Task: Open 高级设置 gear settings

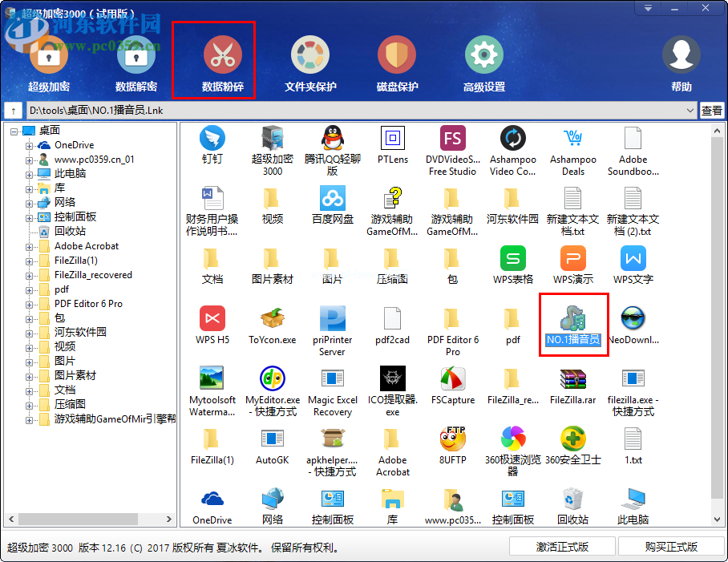Action: pos(483,56)
